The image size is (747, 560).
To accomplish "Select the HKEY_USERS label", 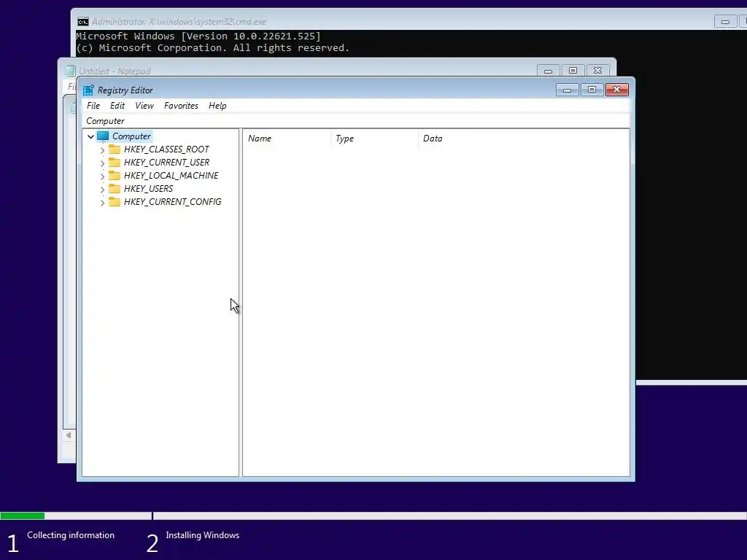I will [x=148, y=189].
